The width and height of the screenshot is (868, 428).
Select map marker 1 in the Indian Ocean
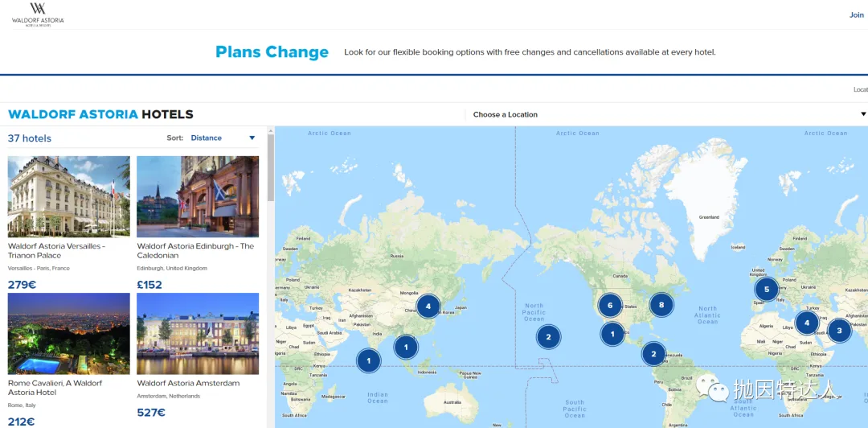(x=368, y=360)
